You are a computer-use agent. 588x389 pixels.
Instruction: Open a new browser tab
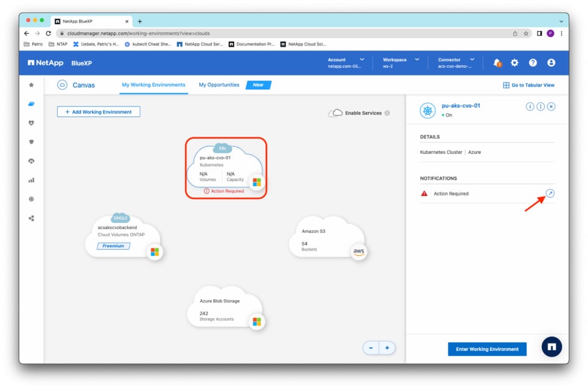point(140,21)
